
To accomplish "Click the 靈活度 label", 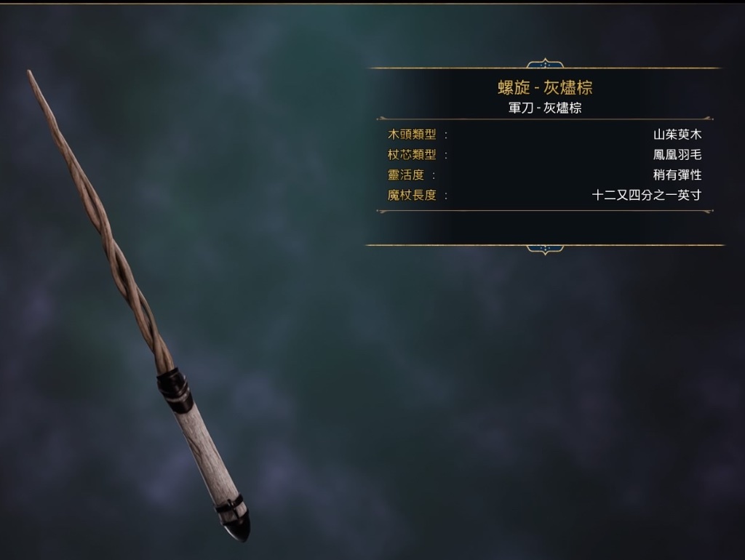I will coord(406,175).
